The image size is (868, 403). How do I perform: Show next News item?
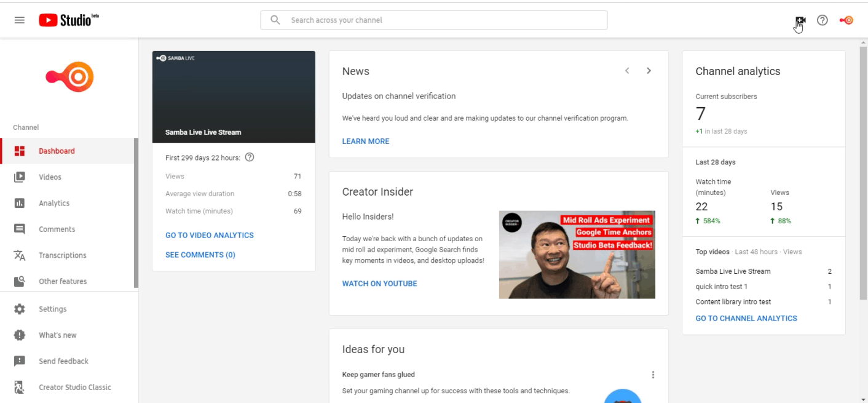point(649,71)
